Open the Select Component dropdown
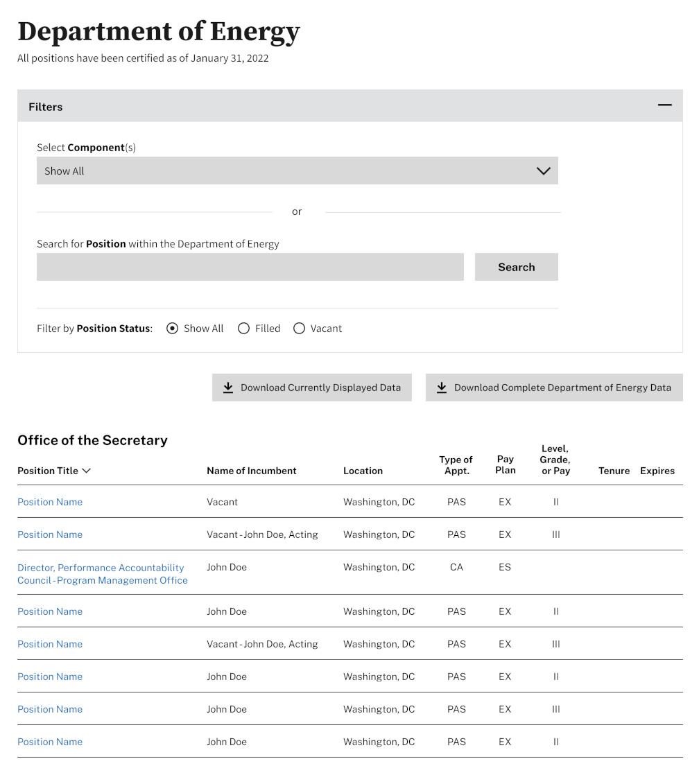This screenshot has width=699, height=784. pyautogui.click(x=297, y=171)
